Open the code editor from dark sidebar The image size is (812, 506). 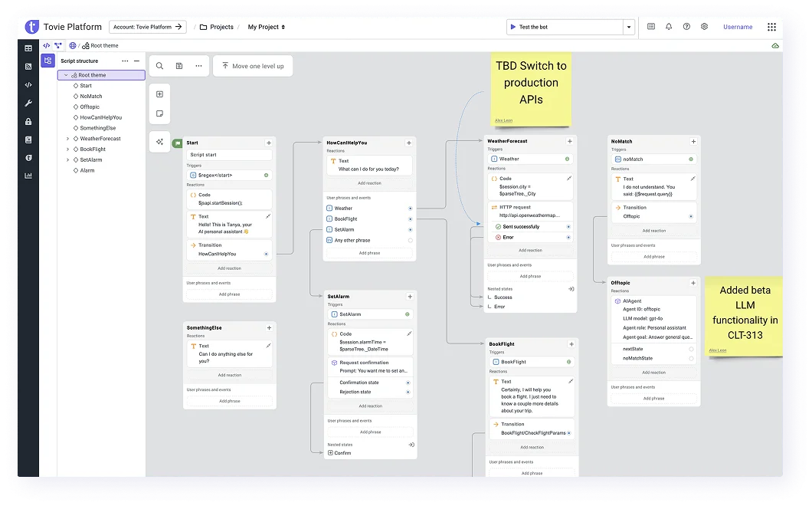click(x=28, y=84)
